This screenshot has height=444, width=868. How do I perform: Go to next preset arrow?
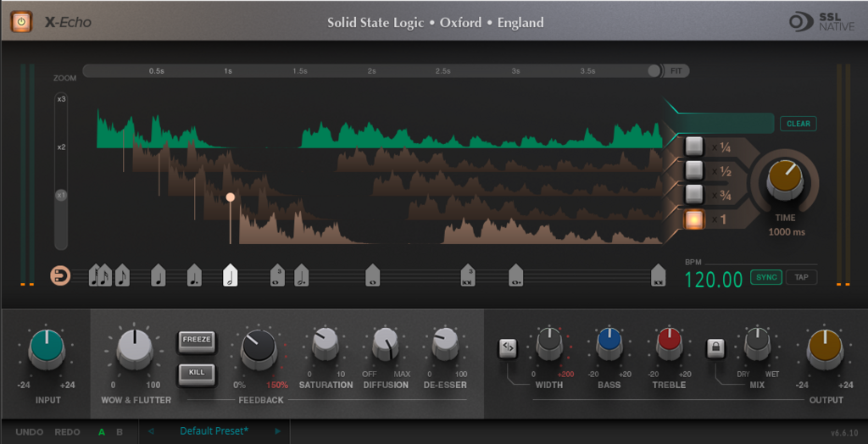click(x=278, y=431)
